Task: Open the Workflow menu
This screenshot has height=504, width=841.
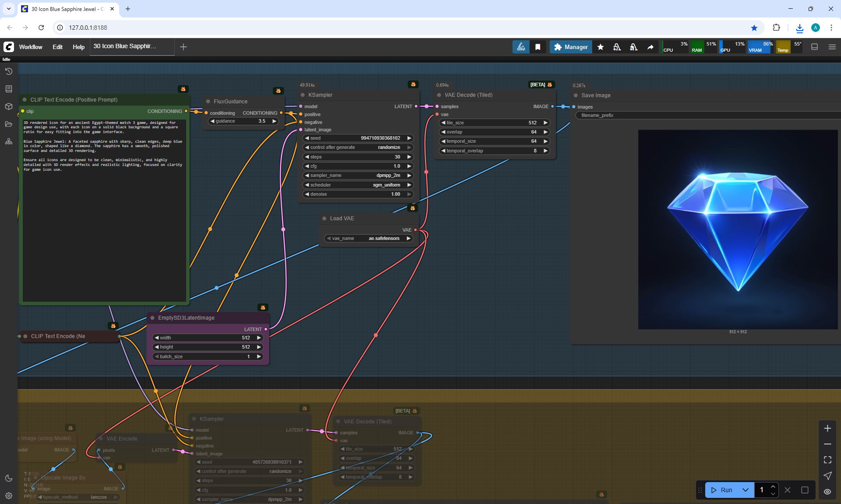Action: (x=31, y=47)
